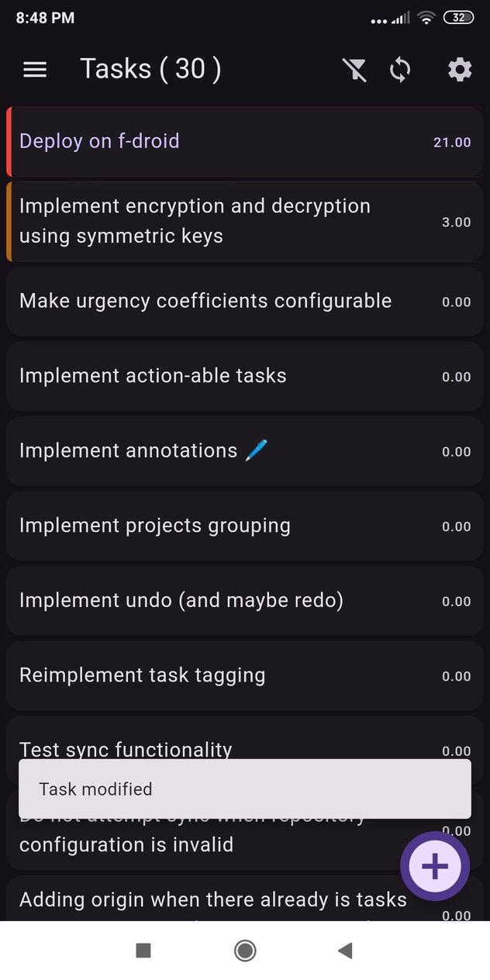Tap the purple plus button to add a task
This screenshot has width=490, height=980.
[x=435, y=866]
